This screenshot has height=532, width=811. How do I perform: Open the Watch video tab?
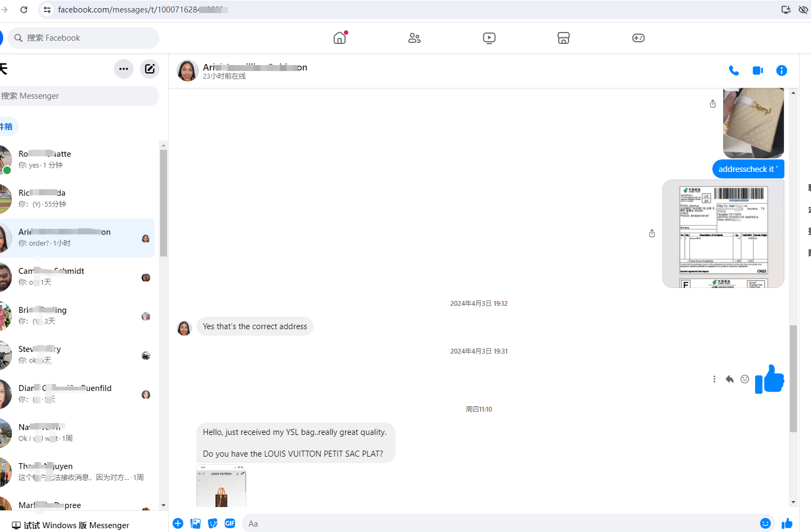[489, 38]
